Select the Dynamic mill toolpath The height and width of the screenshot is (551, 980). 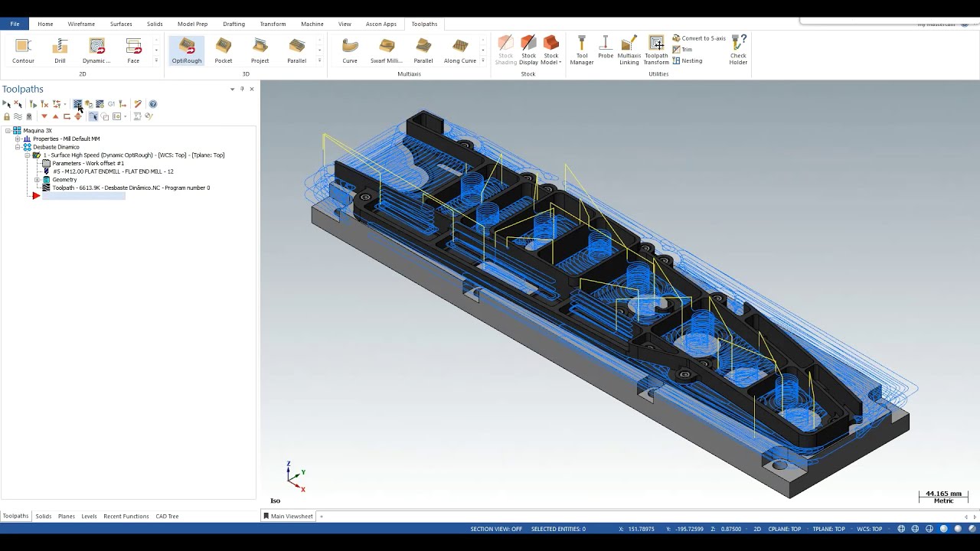pos(96,51)
